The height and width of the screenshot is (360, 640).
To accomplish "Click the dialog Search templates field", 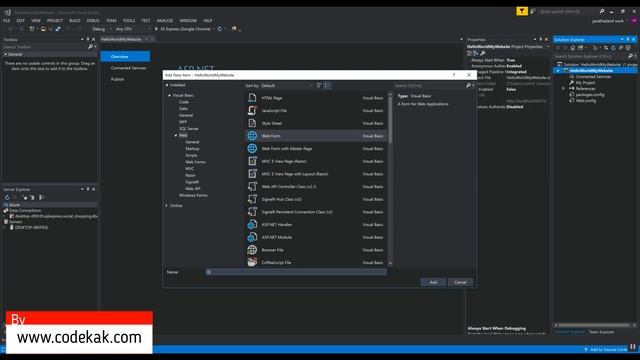I will (430, 85).
